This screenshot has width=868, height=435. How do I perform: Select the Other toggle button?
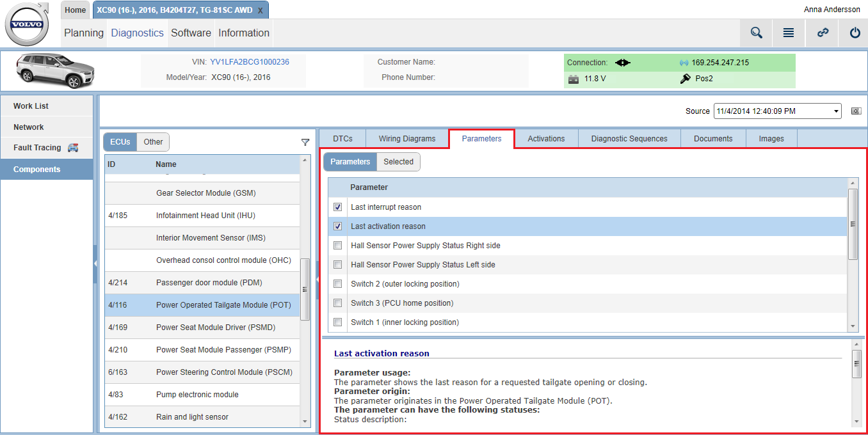(x=153, y=142)
